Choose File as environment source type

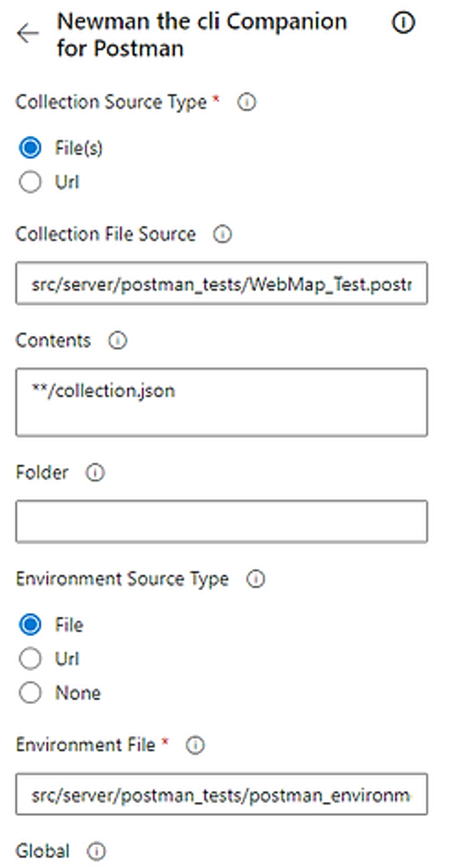coord(30,625)
